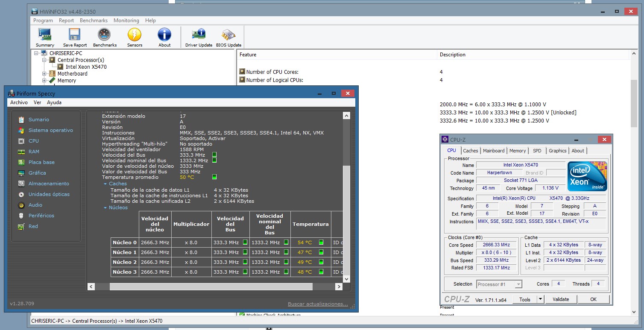Expand Motherboard tree node
The width and height of the screenshot is (644, 330).
pos(44,74)
